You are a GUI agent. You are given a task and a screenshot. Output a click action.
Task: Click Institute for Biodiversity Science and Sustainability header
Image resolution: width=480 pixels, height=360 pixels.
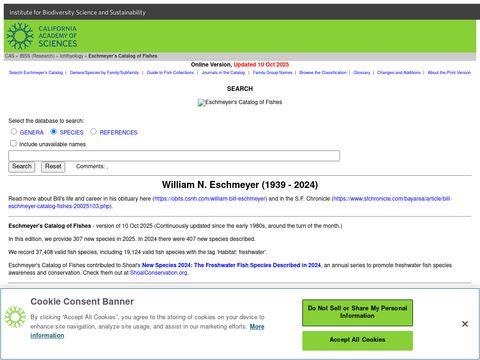[x=77, y=12]
